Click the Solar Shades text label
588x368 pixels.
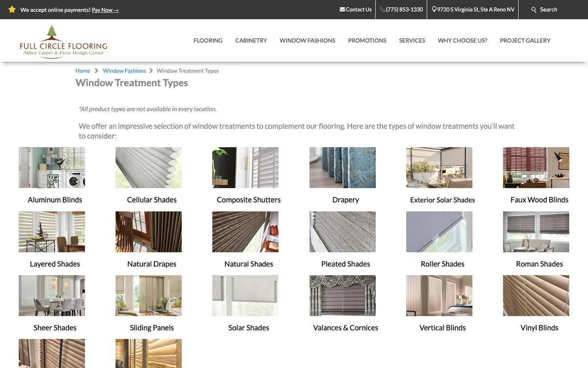click(249, 328)
